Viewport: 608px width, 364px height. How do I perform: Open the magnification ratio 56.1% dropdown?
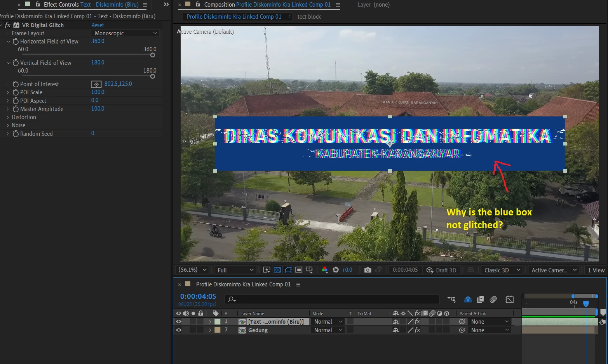pyautogui.click(x=192, y=270)
